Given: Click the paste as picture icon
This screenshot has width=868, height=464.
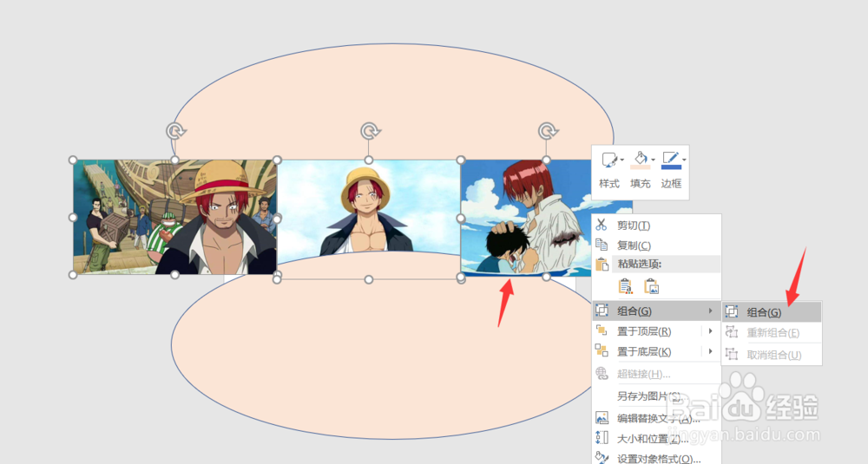Looking at the screenshot, I should pos(652,286).
